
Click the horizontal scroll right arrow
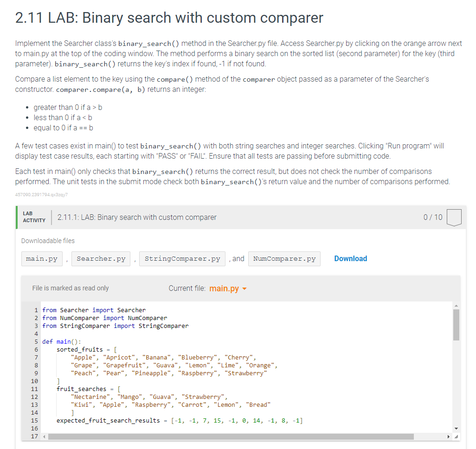(449, 436)
